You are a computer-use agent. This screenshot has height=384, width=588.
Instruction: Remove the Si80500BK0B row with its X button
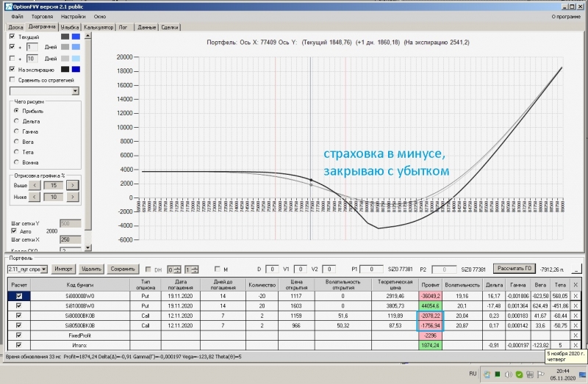click(576, 325)
